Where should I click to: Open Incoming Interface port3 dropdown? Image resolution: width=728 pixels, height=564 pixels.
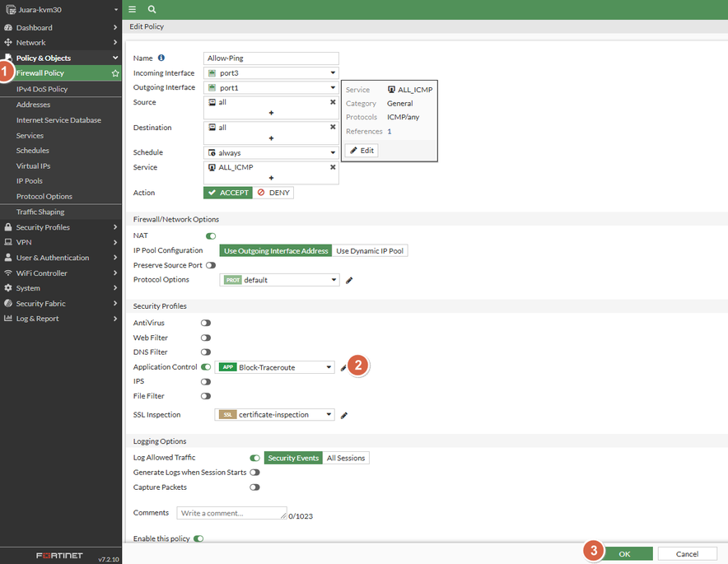pyautogui.click(x=271, y=73)
